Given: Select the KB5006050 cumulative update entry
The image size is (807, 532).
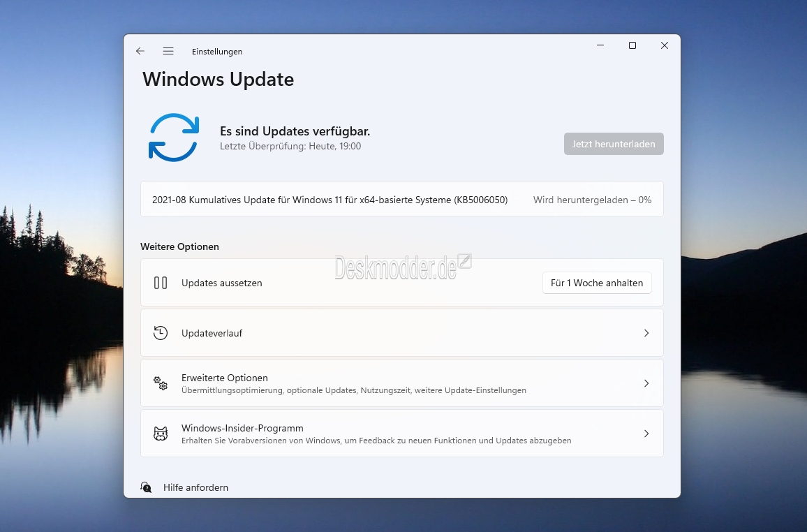Looking at the screenshot, I should coord(402,200).
